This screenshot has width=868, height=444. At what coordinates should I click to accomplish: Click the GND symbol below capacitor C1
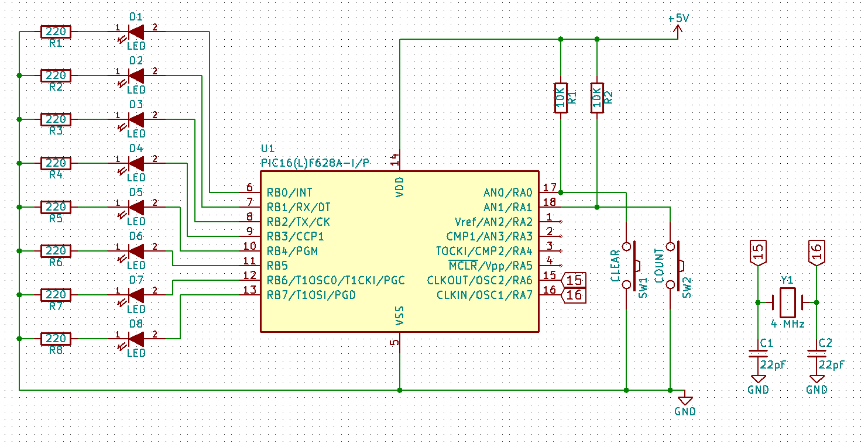click(x=759, y=379)
